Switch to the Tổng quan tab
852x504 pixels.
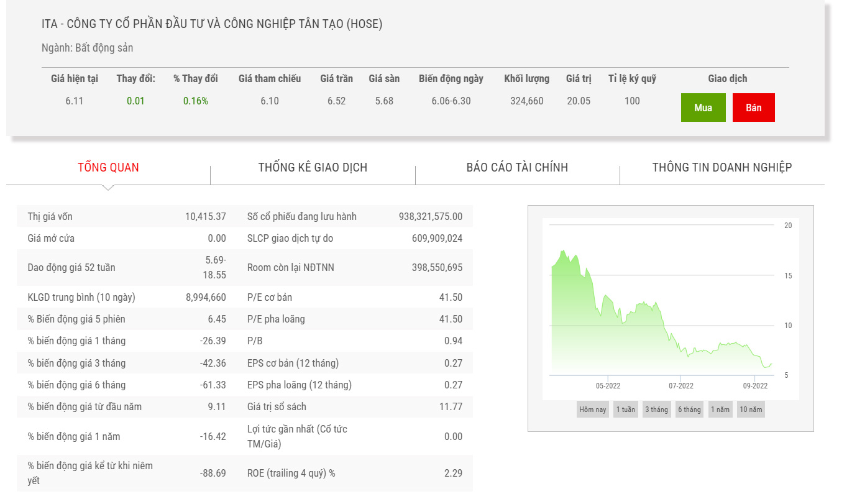(x=108, y=167)
